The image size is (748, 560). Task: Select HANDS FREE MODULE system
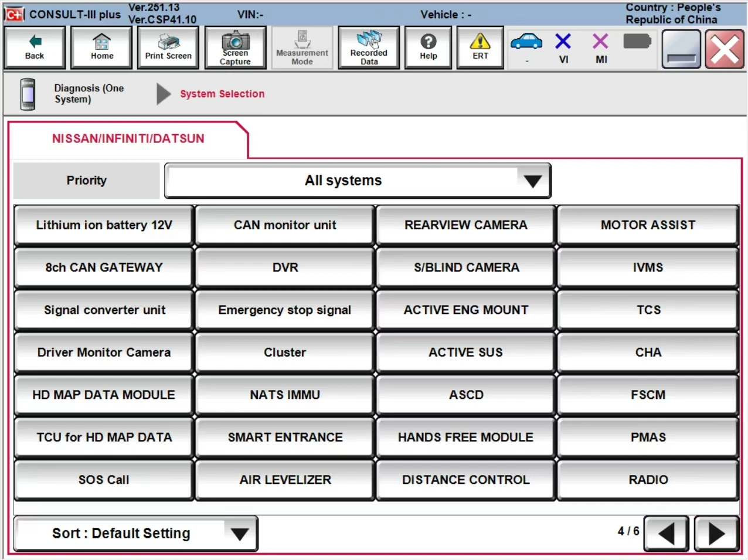(466, 437)
